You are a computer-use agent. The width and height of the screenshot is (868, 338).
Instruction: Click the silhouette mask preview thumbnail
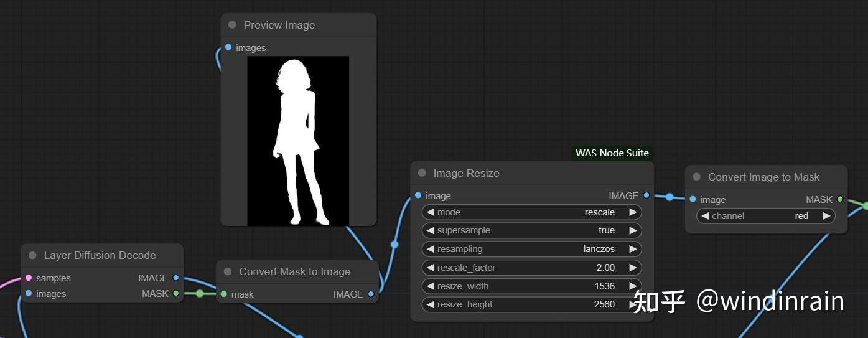point(298,141)
